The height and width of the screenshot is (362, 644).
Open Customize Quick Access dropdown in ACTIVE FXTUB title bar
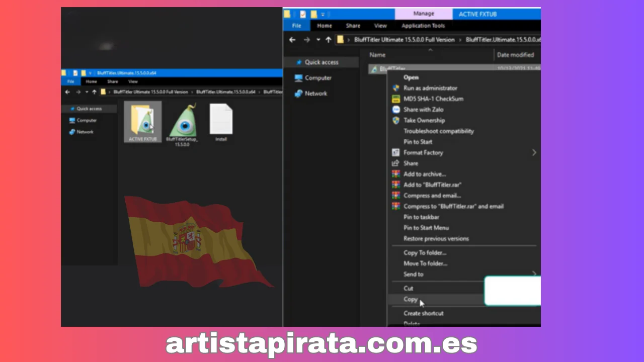(323, 14)
